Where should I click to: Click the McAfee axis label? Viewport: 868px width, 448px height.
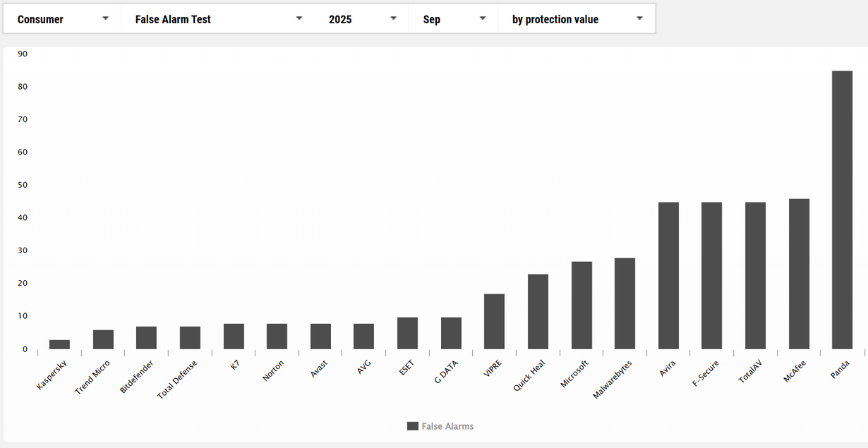[x=796, y=370]
